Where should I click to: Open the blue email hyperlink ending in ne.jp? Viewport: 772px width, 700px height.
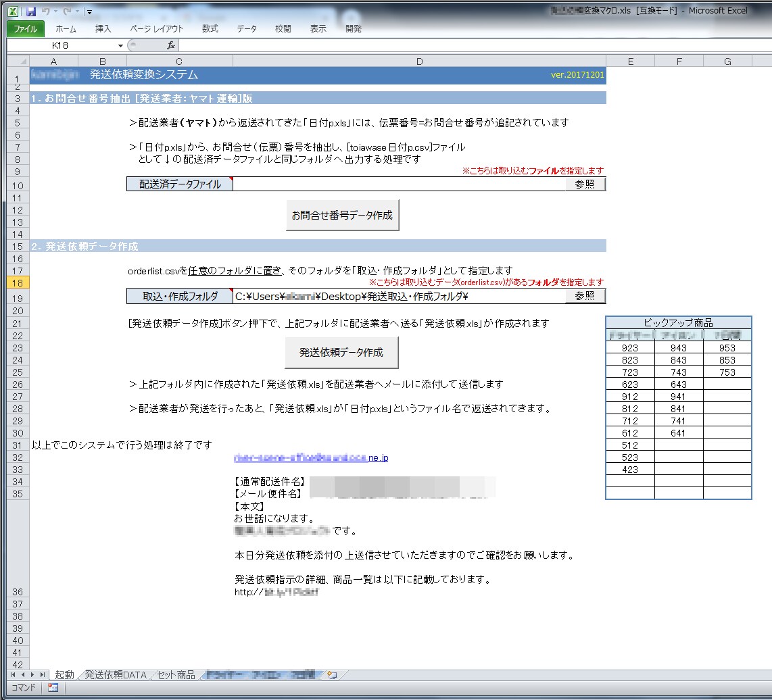point(311,458)
